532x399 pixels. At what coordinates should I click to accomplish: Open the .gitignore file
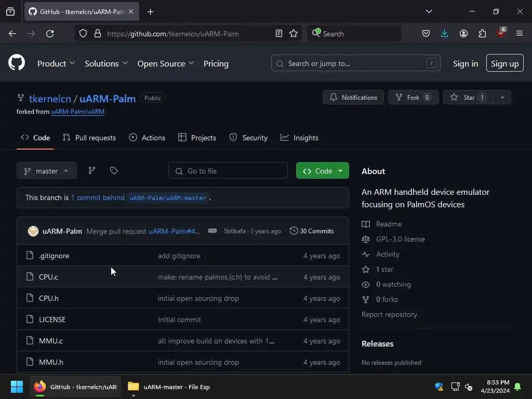54,256
